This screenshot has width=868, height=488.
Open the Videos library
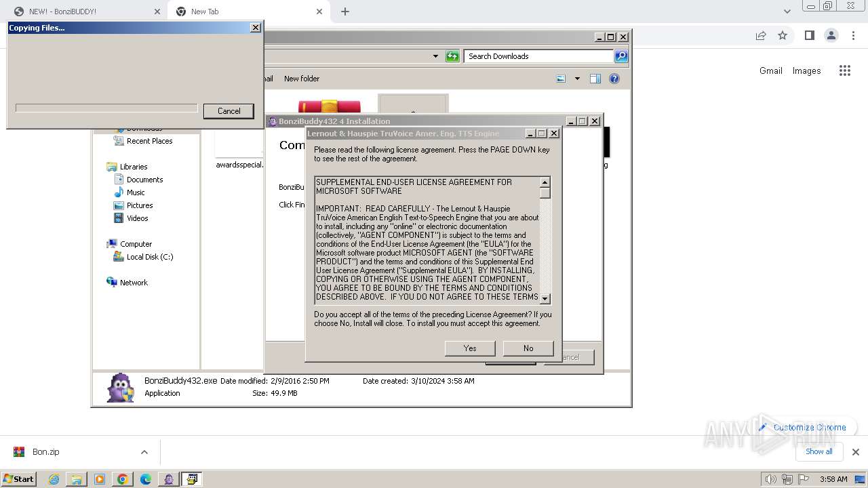[137, 218]
